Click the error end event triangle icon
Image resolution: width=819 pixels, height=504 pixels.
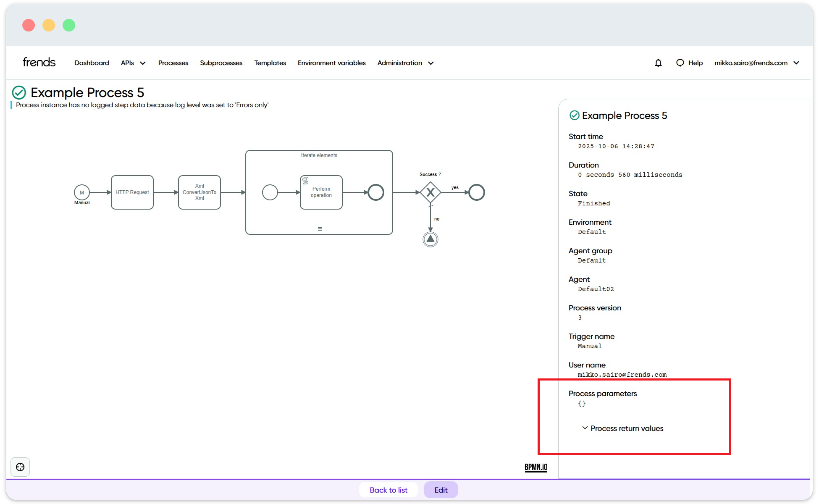pyautogui.click(x=430, y=239)
